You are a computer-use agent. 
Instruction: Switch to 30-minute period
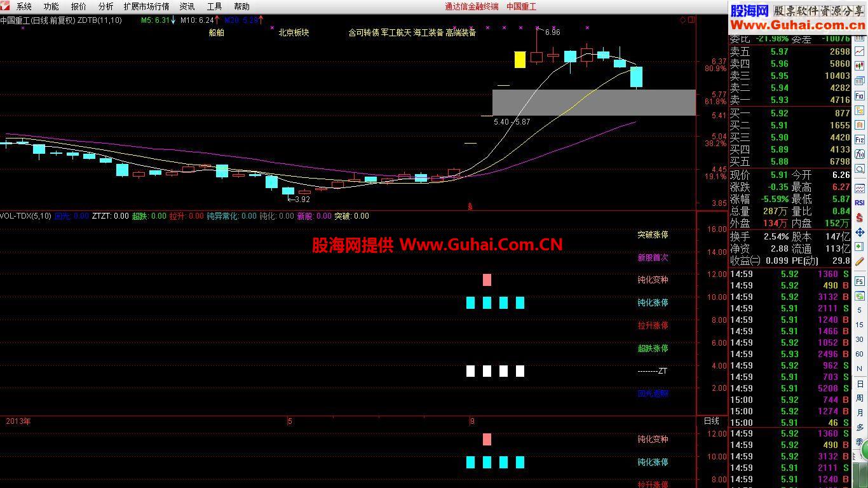[860, 340]
